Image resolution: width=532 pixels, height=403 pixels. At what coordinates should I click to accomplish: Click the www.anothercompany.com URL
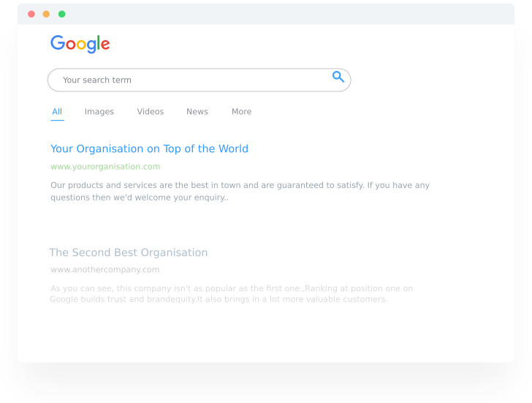click(104, 270)
